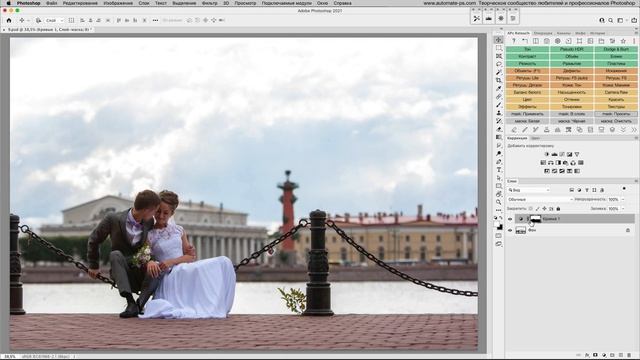Click the Photo Filter adjustment icon
640x360 pixels.
(x=566, y=162)
